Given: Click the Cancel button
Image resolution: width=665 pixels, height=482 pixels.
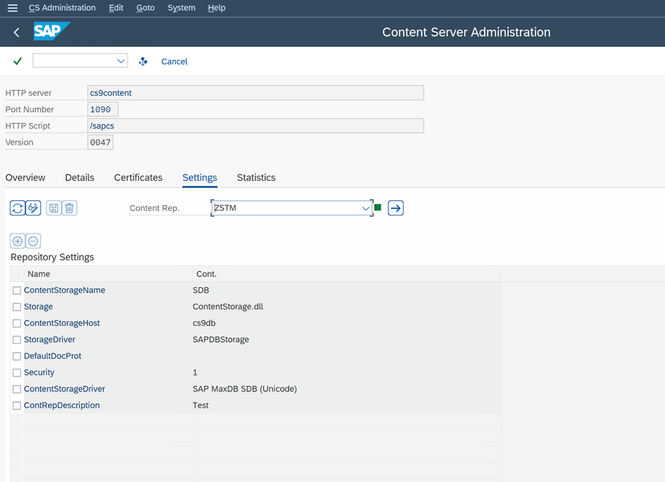Looking at the screenshot, I should click(x=174, y=62).
